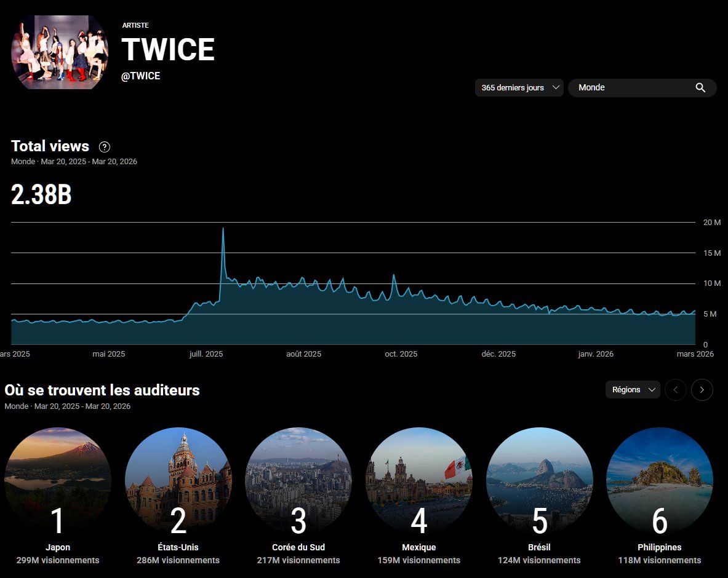Click the Mexique country label
Viewport: 728px width, 578px height.
click(x=419, y=547)
